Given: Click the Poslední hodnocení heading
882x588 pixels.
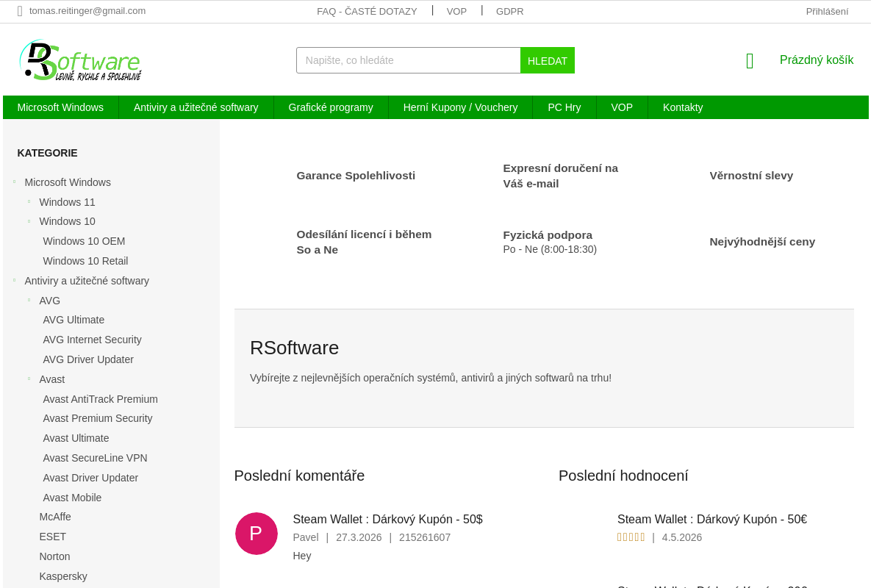Looking at the screenshot, I should [x=623, y=476].
